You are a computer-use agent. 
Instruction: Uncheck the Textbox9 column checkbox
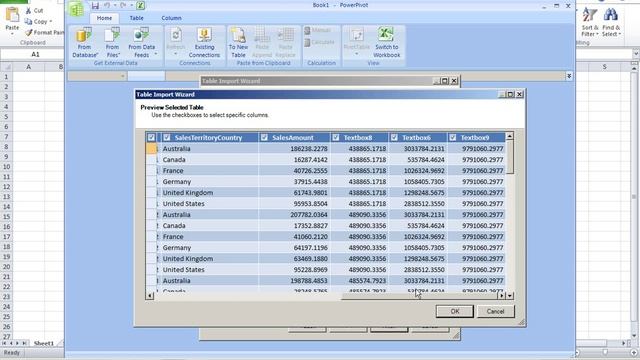point(453,138)
